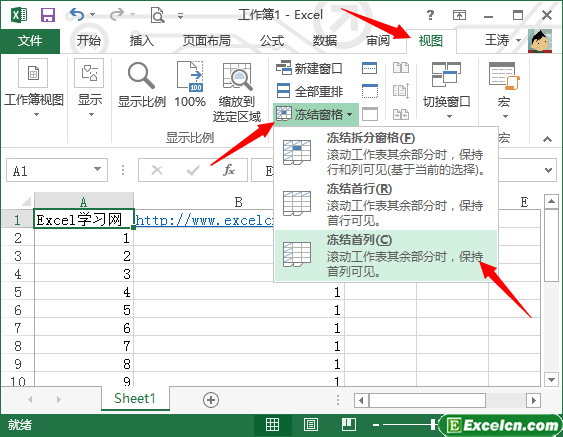Click the vertical scrollbar up arrow
The image size is (563, 437).
point(551,201)
